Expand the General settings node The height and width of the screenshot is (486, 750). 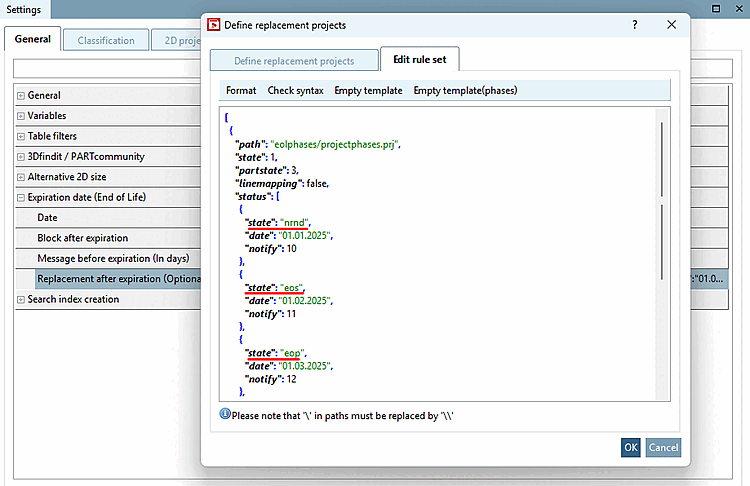21,96
